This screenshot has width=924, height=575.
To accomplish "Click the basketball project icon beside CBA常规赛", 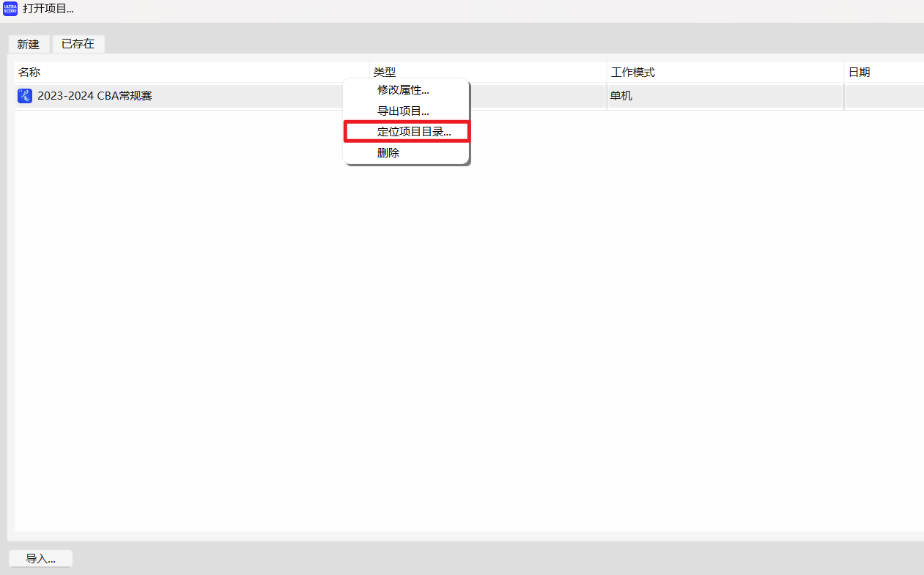I will [24, 95].
